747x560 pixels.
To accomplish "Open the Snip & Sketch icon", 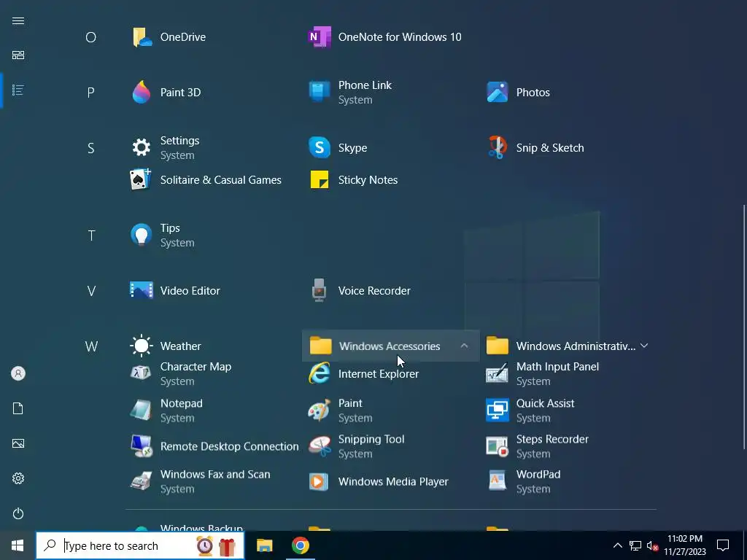I will (498, 147).
